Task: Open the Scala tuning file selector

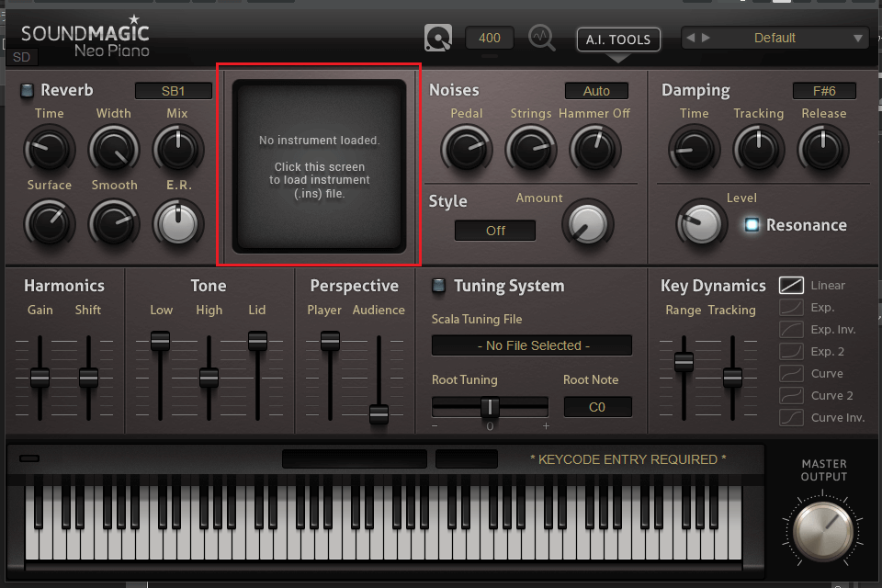Action: click(x=532, y=345)
